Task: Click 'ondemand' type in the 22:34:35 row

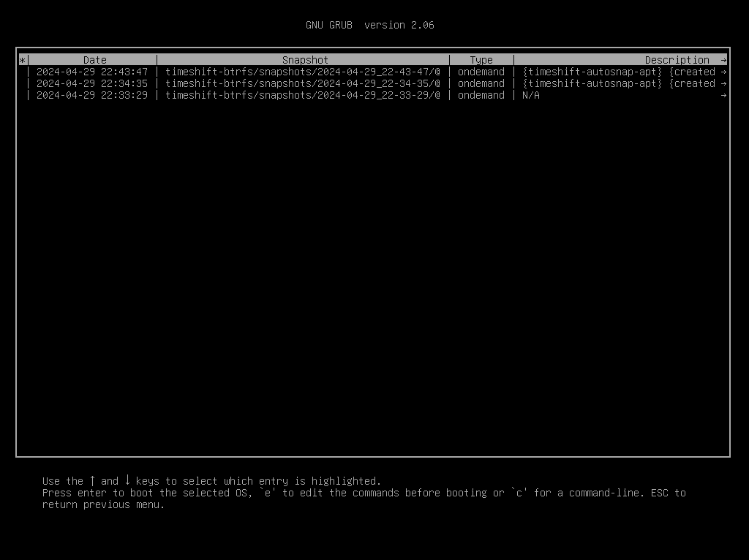Action: pyautogui.click(x=481, y=83)
